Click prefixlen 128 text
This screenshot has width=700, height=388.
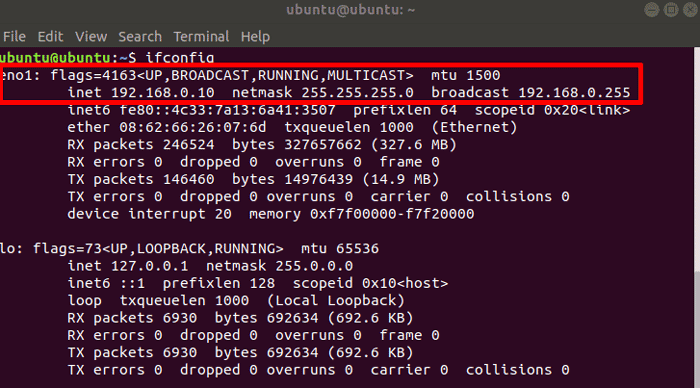point(219,283)
